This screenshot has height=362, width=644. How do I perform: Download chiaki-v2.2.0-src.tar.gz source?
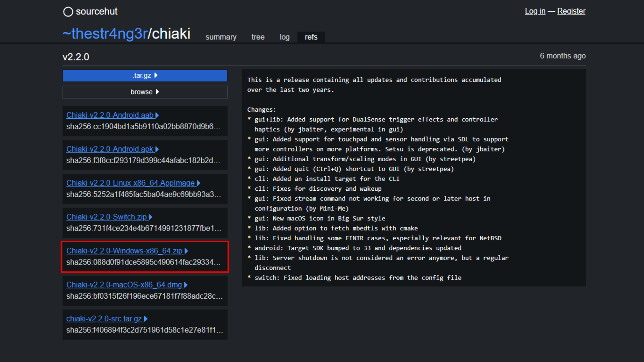tap(104, 319)
